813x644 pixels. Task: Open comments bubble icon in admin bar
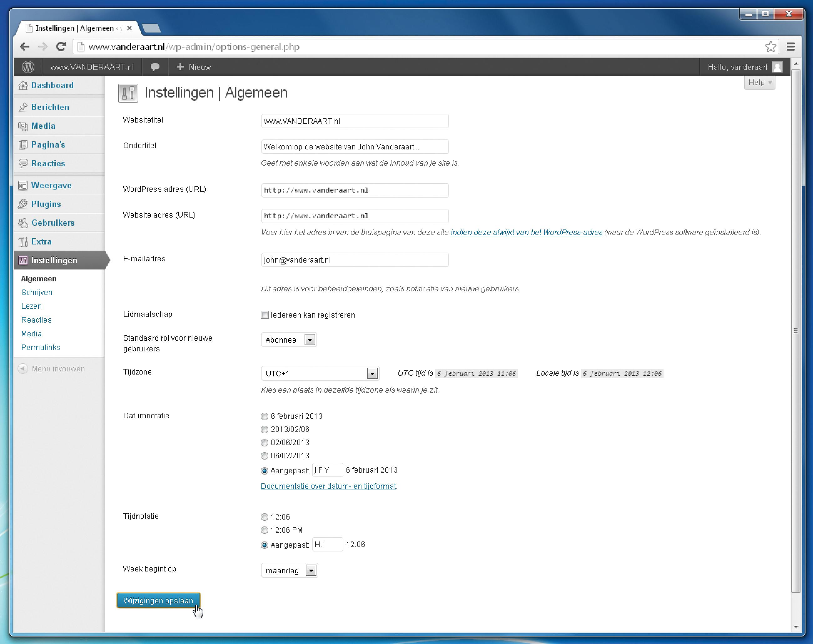(x=154, y=67)
